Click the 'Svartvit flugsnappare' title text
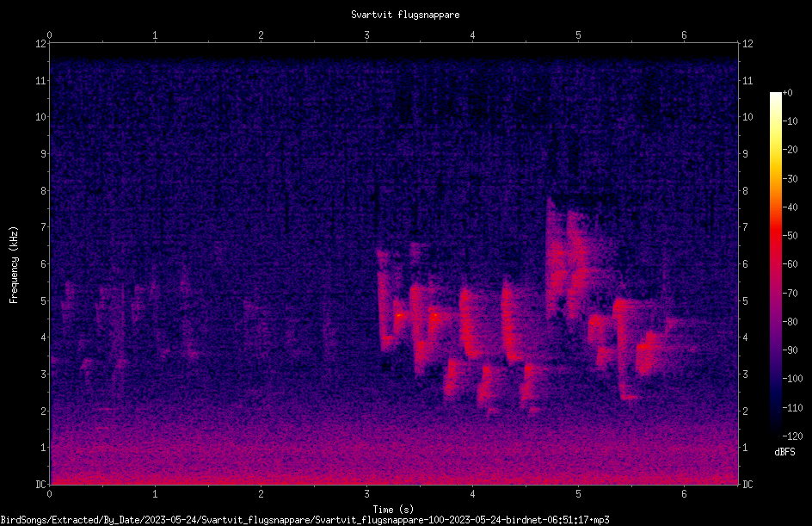The width and height of the screenshot is (812, 526). click(x=405, y=15)
